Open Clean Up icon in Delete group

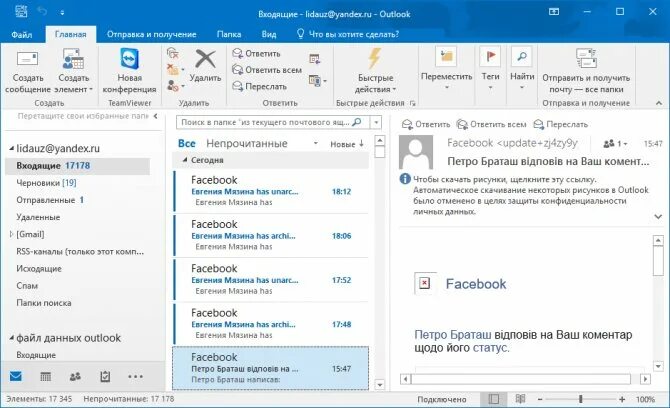pos(174,69)
